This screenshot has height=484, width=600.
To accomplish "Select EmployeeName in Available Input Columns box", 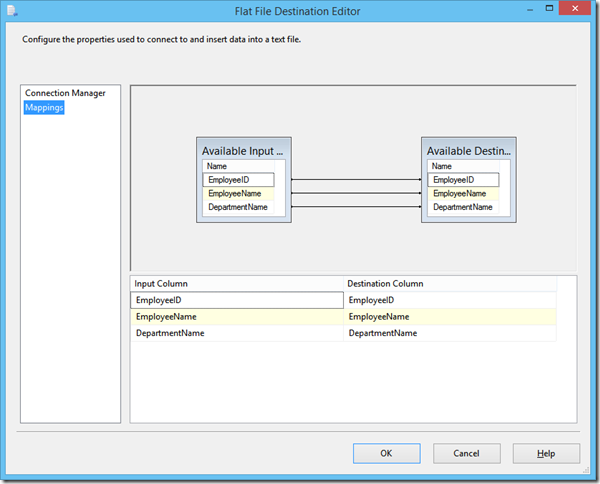I will (238, 194).
